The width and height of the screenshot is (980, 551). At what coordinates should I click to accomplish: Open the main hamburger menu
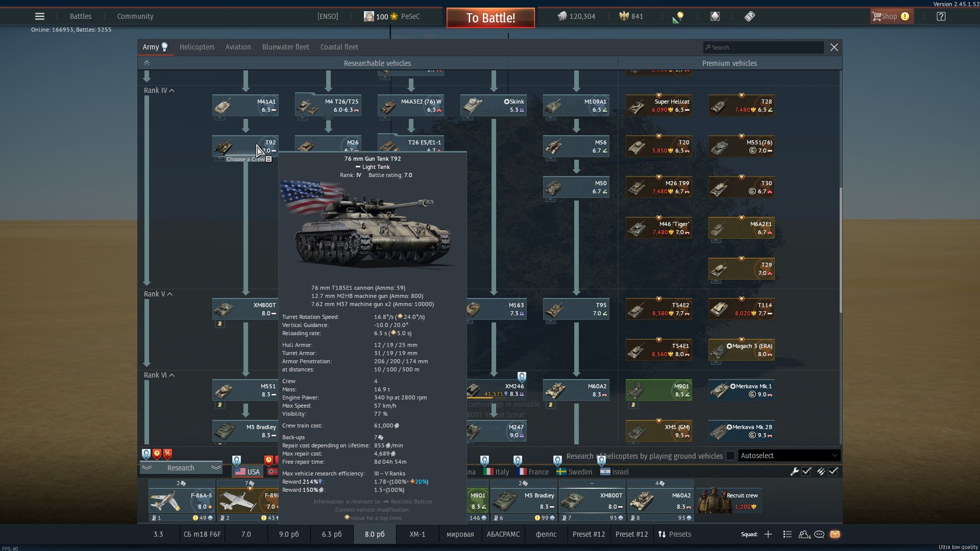coord(40,16)
